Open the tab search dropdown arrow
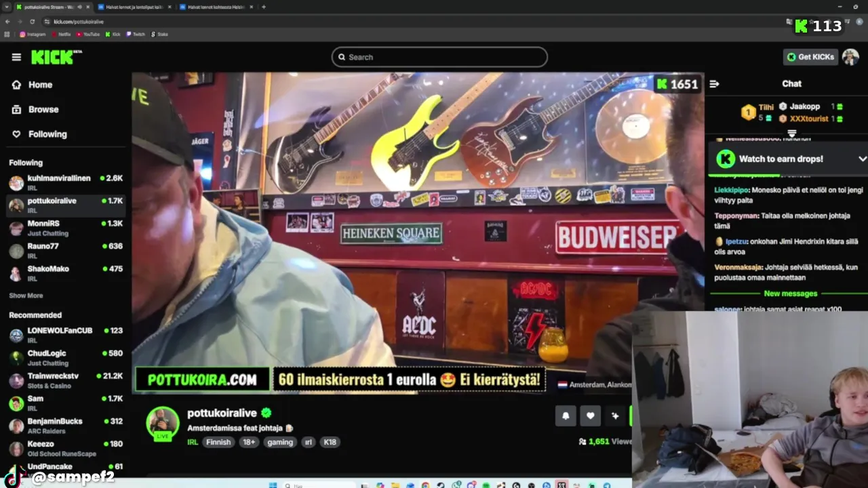Screen dimensions: 868x488 point(6,7)
